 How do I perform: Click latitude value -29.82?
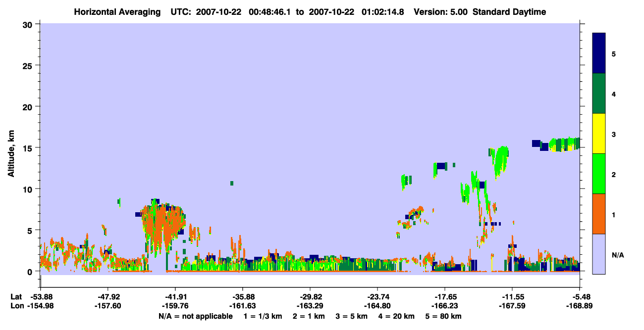pyautogui.click(x=310, y=297)
